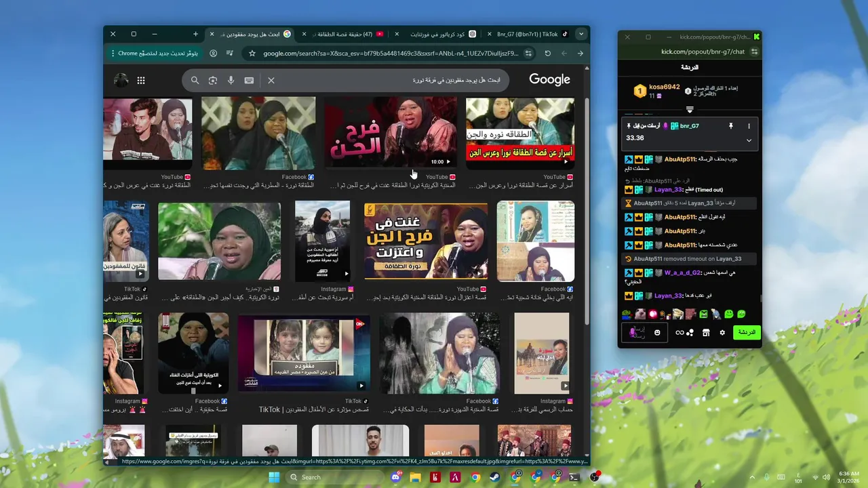The image size is (868, 488).
Task: Click the Chrome new update available button
Action: tap(154, 54)
